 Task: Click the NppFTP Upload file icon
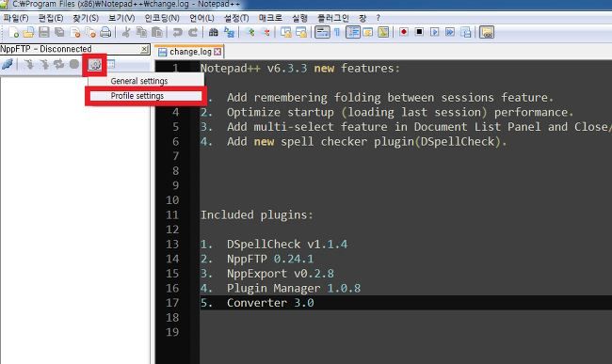tap(43, 64)
